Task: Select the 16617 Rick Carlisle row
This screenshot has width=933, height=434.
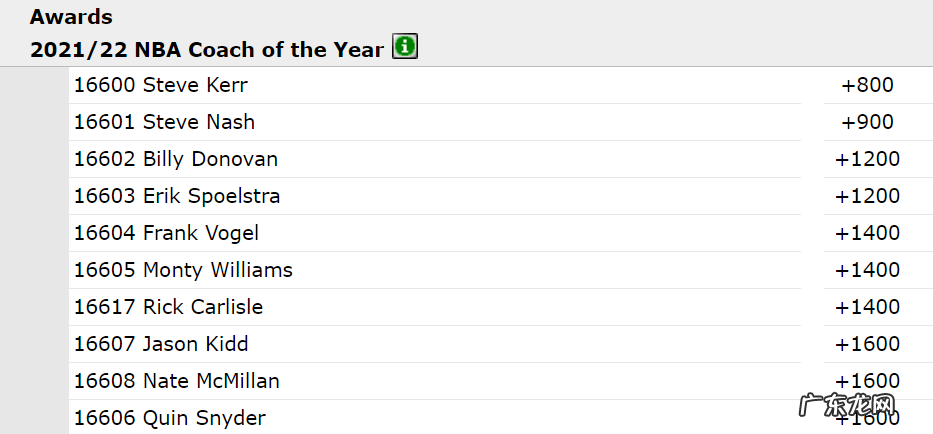Action: [168, 307]
